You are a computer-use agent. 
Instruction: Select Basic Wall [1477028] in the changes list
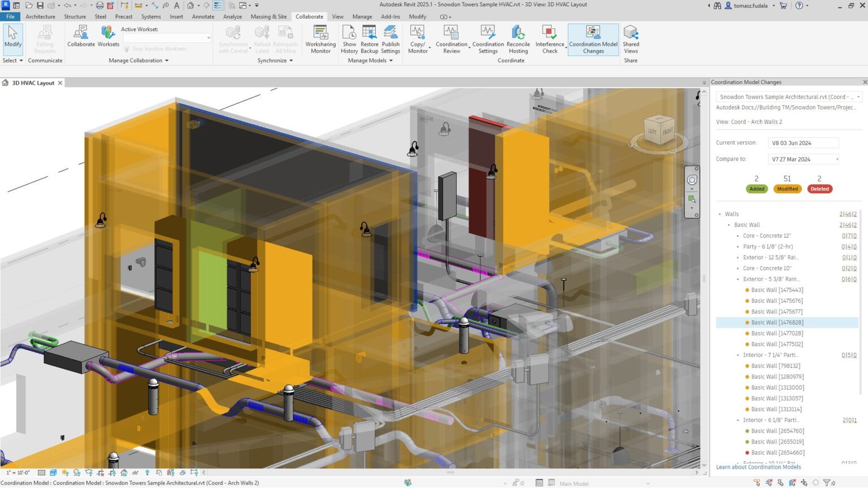point(776,333)
